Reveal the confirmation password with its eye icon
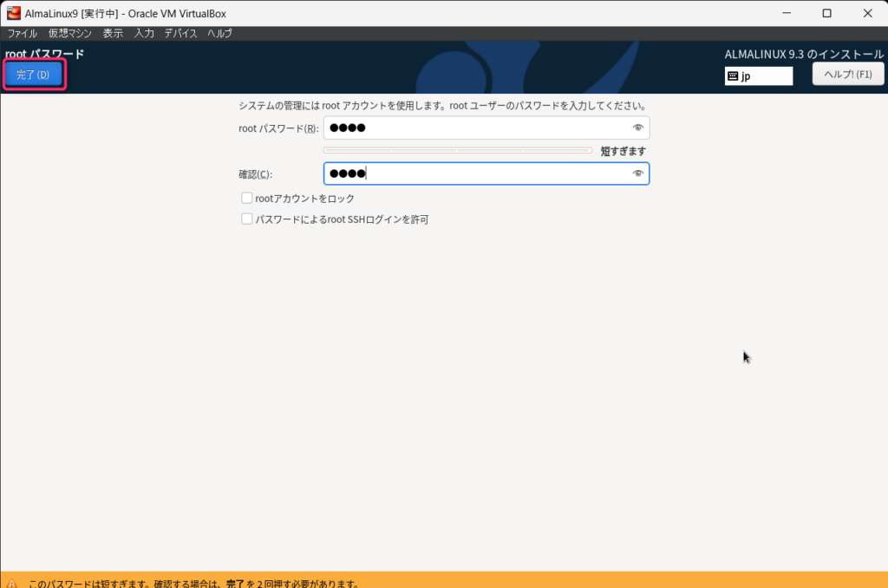The image size is (888, 588). point(638,173)
